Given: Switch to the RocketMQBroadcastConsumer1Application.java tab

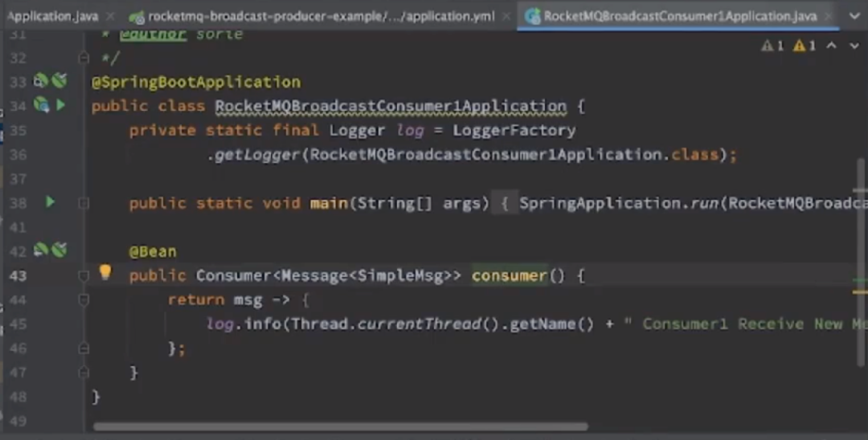Looking at the screenshot, I should click(x=680, y=16).
